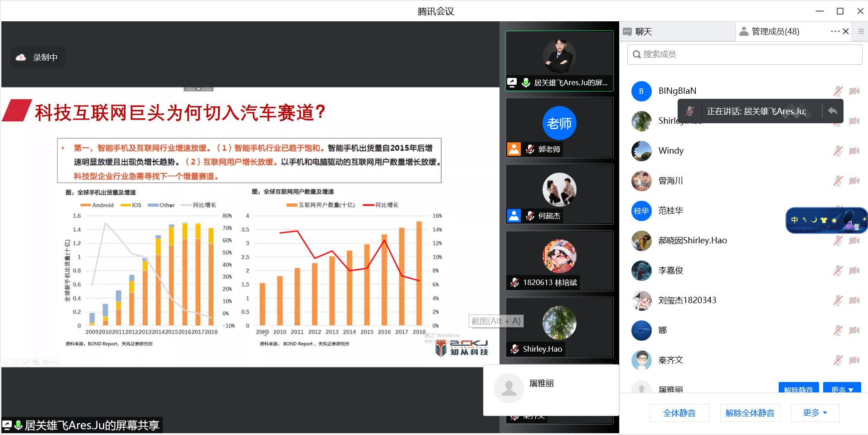This screenshot has height=435, width=868.
Task: Toggle Windy's muted microphone
Action: (x=838, y=151)
